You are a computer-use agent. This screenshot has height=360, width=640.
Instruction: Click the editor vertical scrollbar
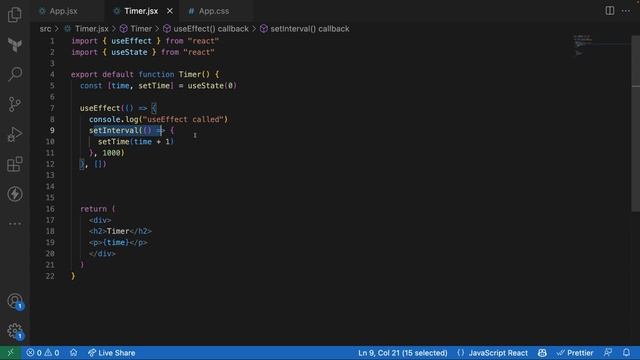(x=636, y=123)
